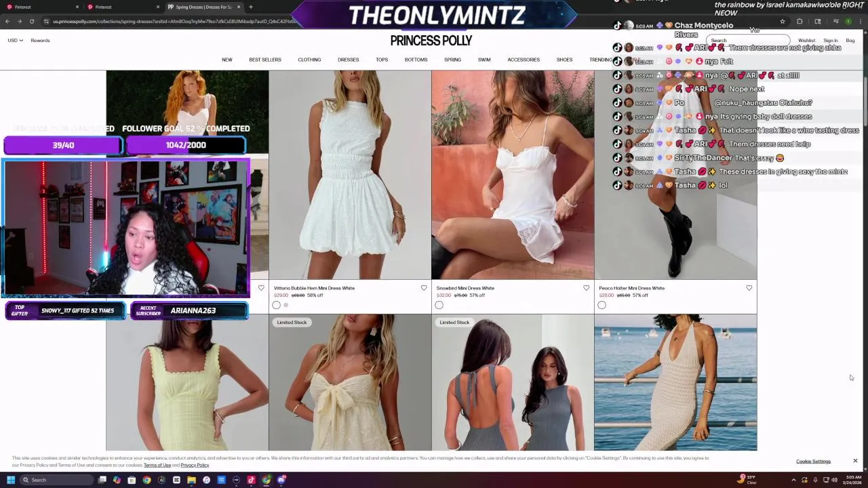Open the BEST SELLERS menu
Screen dimensions: 868x488
pyautogui.click(x=265, y=60)
